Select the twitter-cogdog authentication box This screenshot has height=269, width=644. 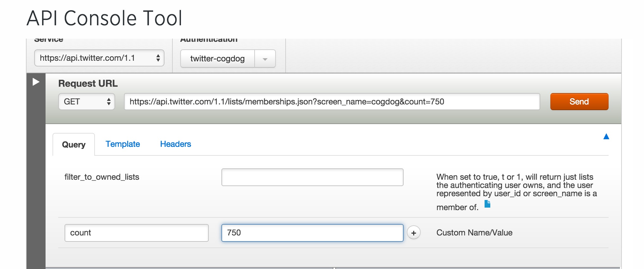218,59
